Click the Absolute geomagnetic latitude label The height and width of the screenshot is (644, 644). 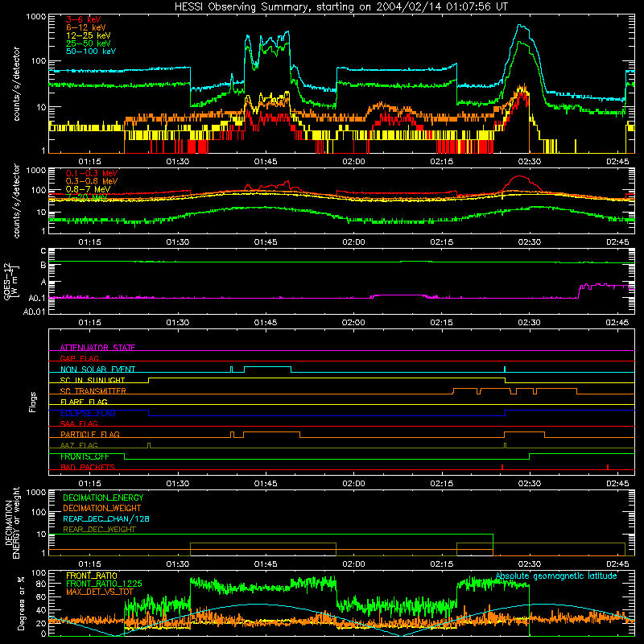[556, 576]
